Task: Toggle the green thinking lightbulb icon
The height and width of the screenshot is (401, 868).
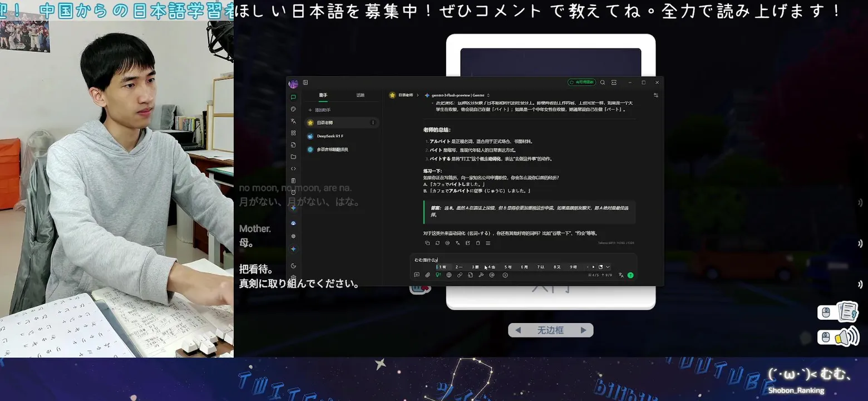Action: [x=438, y=275]
